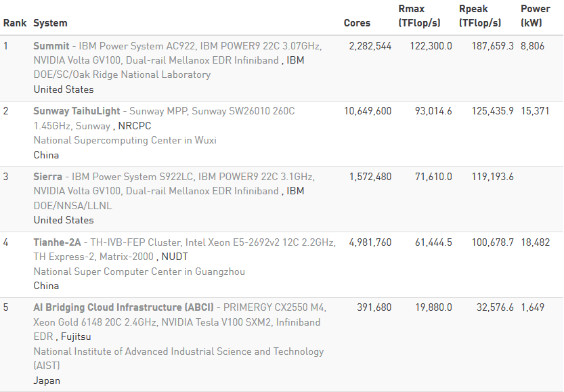Visit DOE/SC/Oak Ridge National Laboratory site link
The image size is (564, 392).
coord(122,74)
